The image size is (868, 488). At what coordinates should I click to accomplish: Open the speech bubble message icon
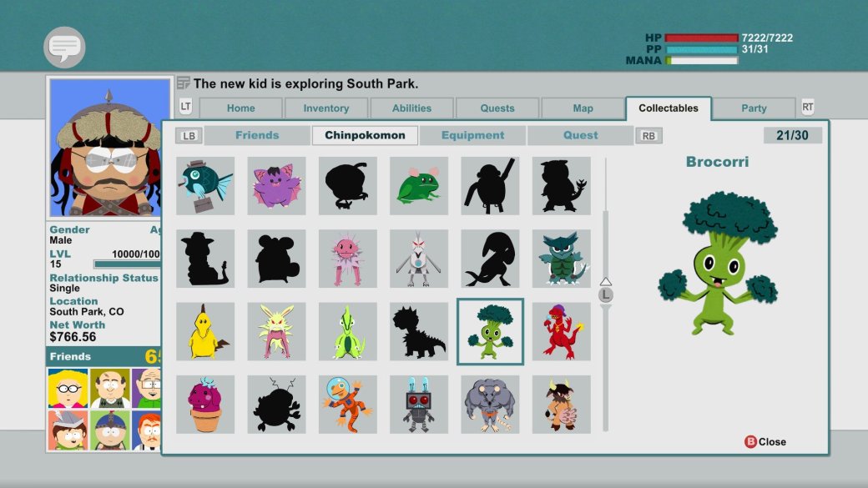(64, 48)
